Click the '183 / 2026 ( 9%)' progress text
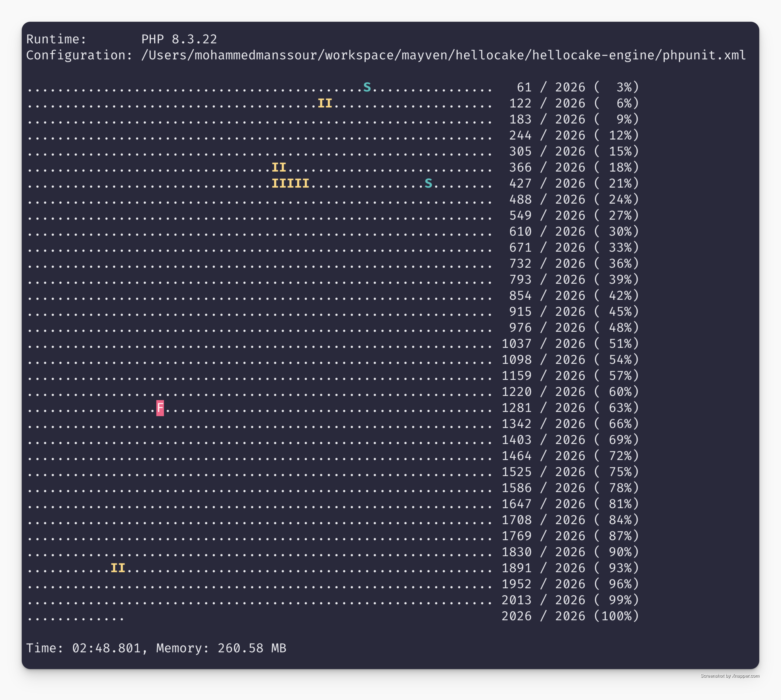The image size is (781, 700). (574, 120)
